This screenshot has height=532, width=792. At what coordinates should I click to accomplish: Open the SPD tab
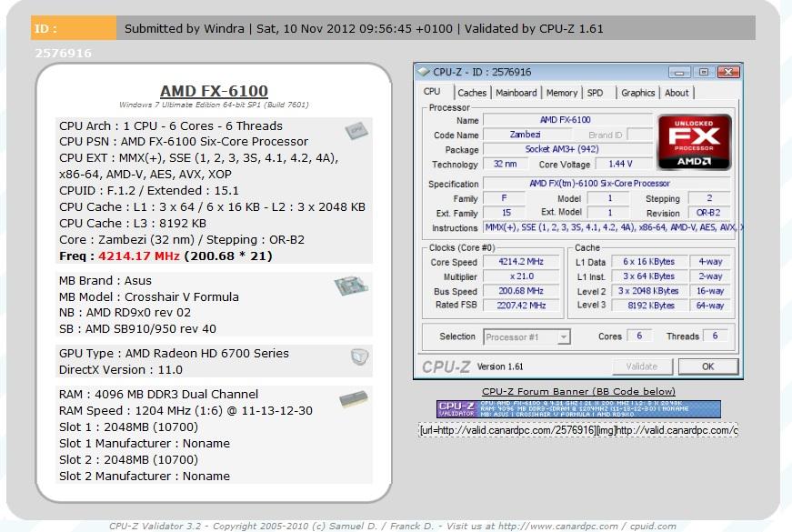pyautogui.click(x=595, y=93)
